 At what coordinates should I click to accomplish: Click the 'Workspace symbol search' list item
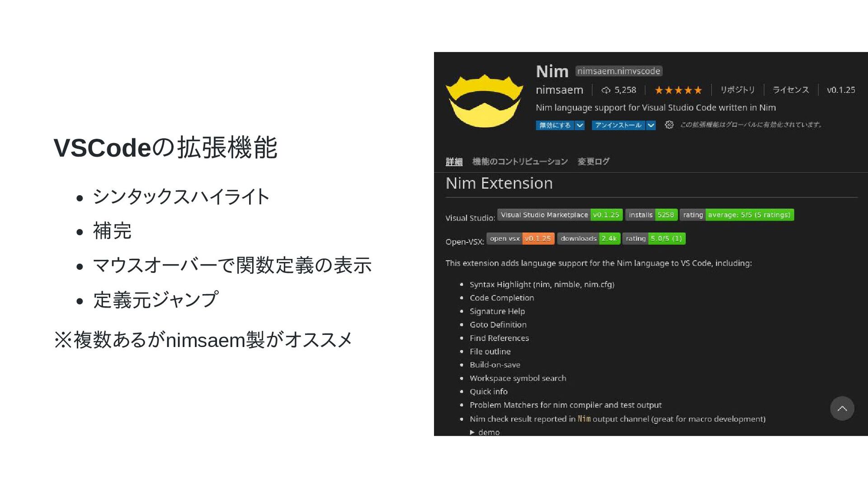point(518,378)
